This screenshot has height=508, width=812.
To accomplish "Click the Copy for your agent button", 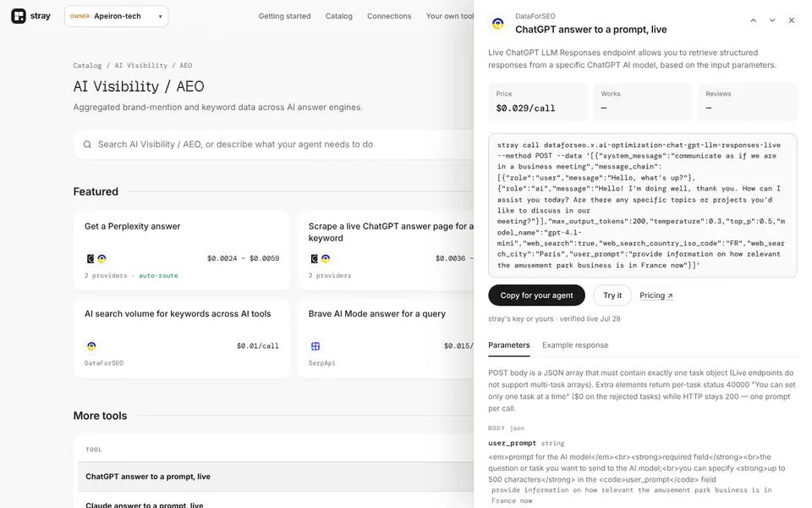I will (x=536, y=295).
